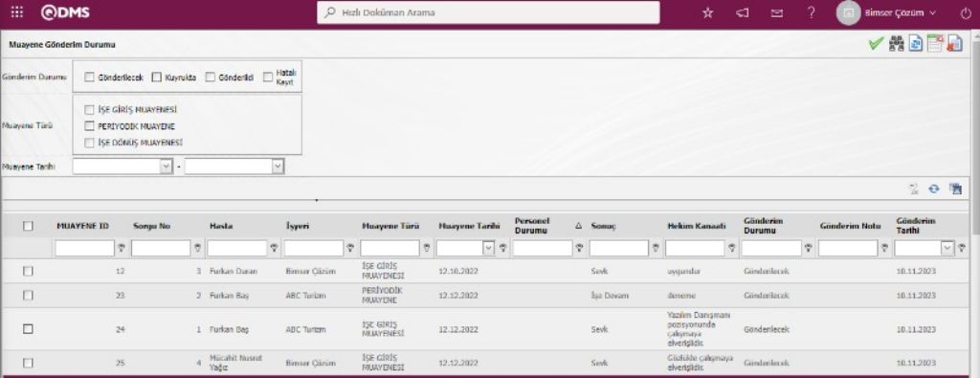Open the Muayene Tarihi start date dropdown
This screenshot has height=378, width=980.
point(167,167)
